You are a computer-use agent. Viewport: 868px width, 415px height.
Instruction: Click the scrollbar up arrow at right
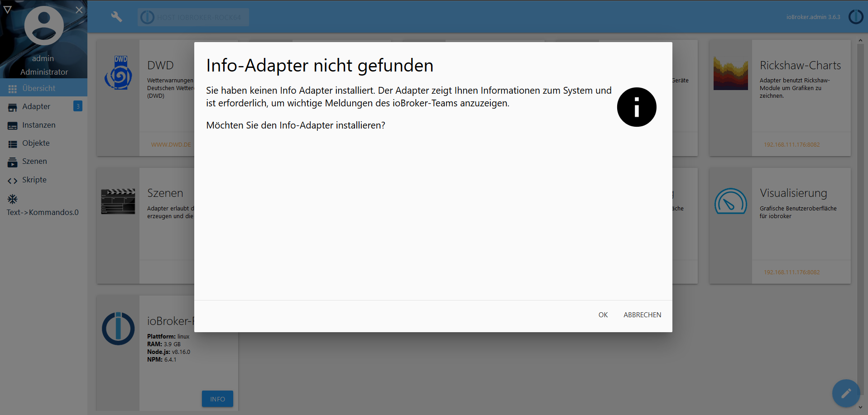click(x=860, y=41)
